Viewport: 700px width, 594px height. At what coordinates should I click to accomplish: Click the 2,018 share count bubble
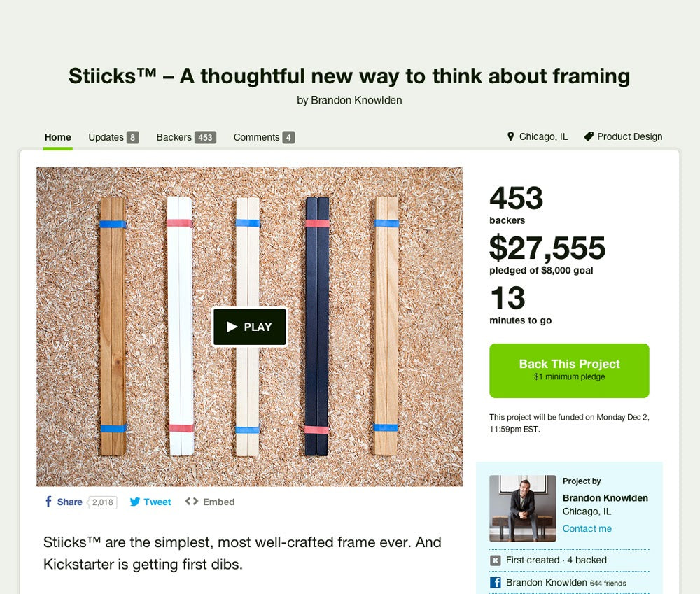[103, 502]
